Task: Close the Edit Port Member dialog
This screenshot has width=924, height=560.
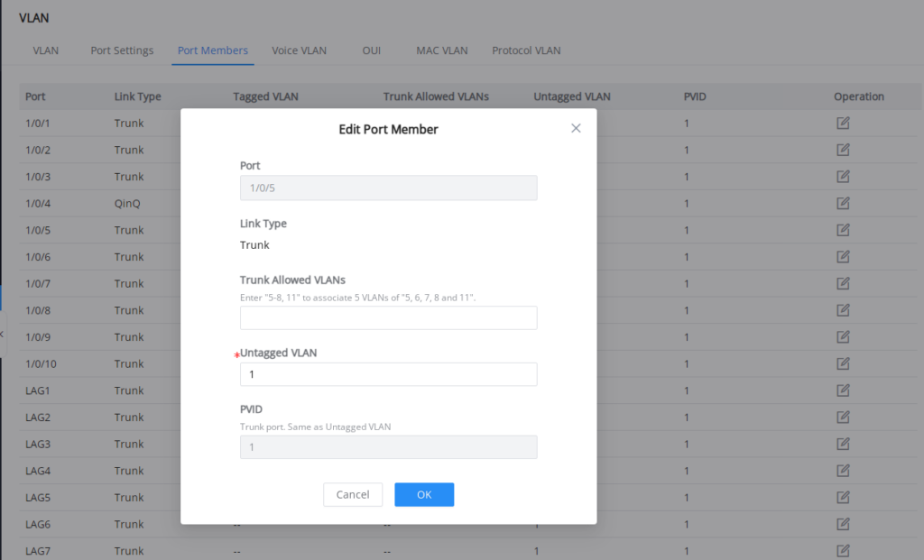Action: pyautogui.click(x=576, y=128)
